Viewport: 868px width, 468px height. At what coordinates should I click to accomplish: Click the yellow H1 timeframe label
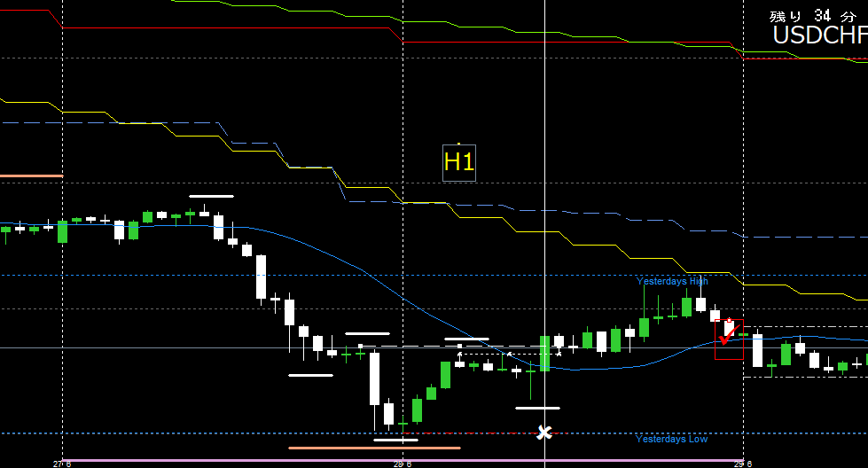[459, 162]
